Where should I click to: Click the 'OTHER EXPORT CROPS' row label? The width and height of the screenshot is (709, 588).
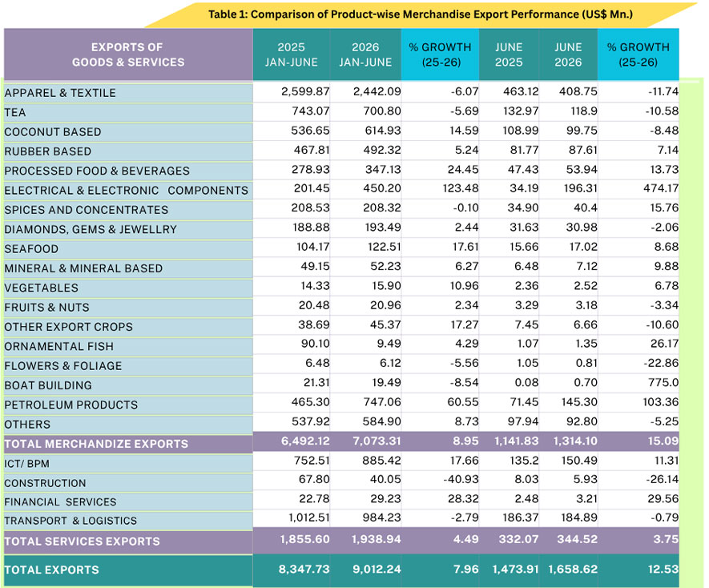tap(68, 327)
